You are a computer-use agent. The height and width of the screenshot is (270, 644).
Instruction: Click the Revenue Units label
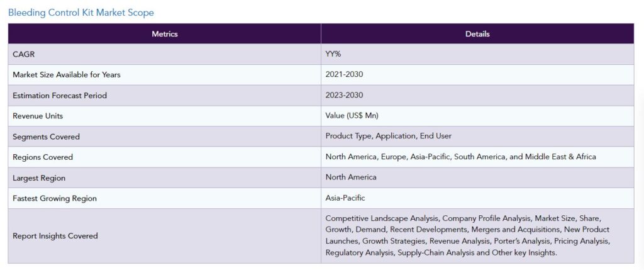pos(38,116)
